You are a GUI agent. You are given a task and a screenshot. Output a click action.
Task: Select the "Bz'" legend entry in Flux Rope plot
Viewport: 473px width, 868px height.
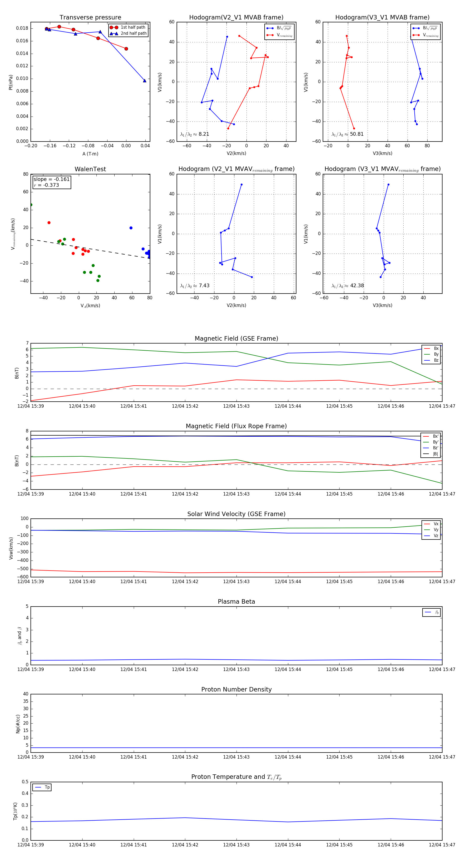[x=431, y=448]
